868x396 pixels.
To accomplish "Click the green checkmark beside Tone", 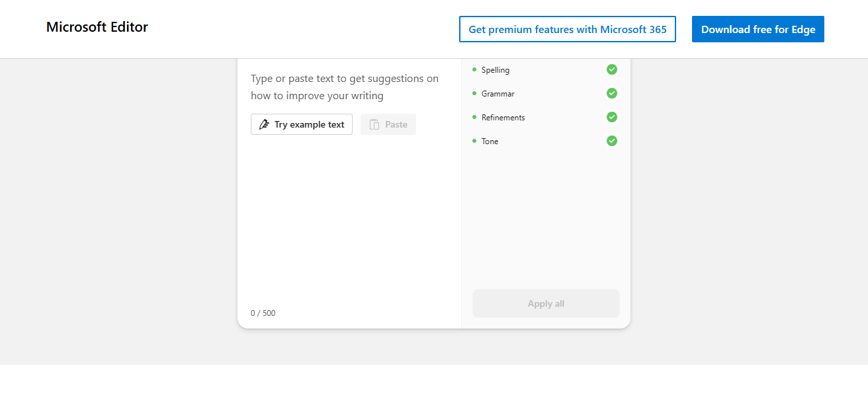I will [612, 141].
